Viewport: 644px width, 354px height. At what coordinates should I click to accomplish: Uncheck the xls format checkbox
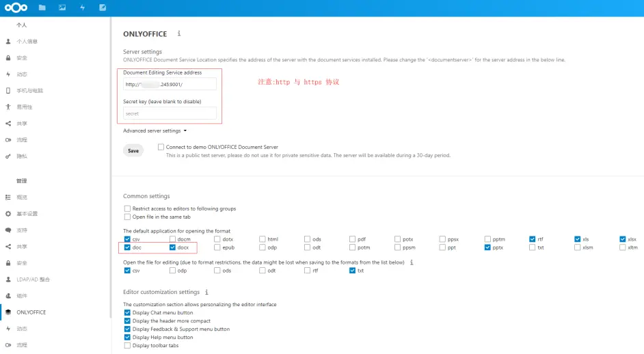coord(578,239)
